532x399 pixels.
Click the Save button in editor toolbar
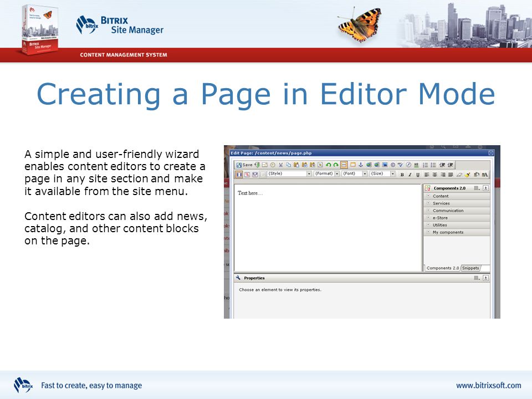[244, 165]
